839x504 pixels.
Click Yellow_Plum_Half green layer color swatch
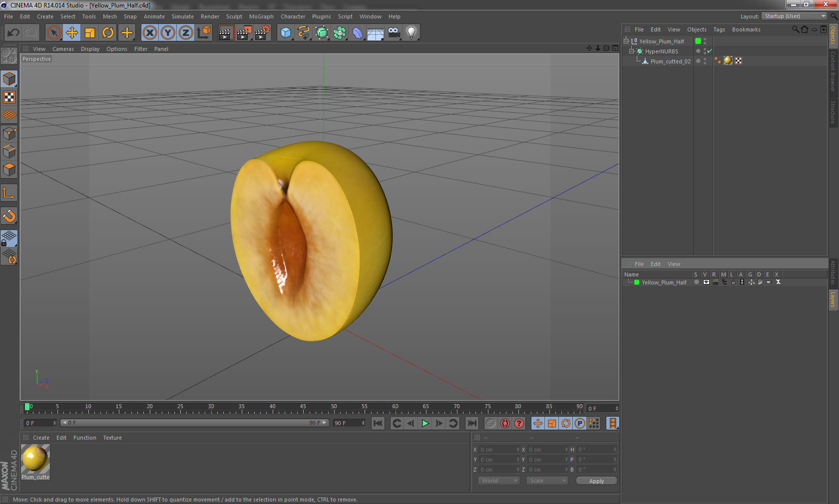pos(698,41)
